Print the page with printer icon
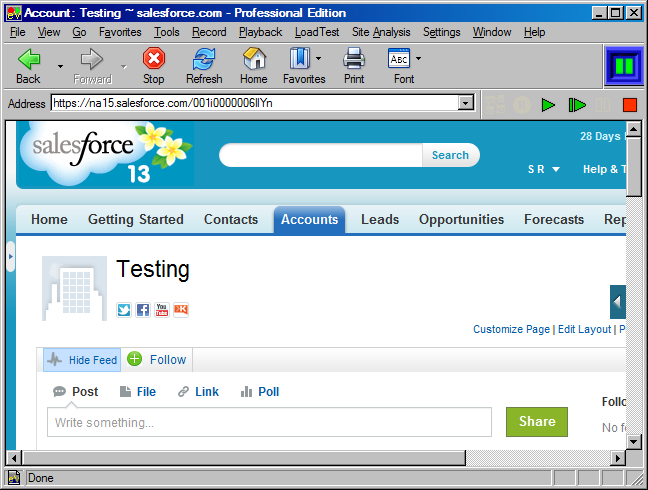Viewport: 648px width, 490px height. (x=354, y=58)
